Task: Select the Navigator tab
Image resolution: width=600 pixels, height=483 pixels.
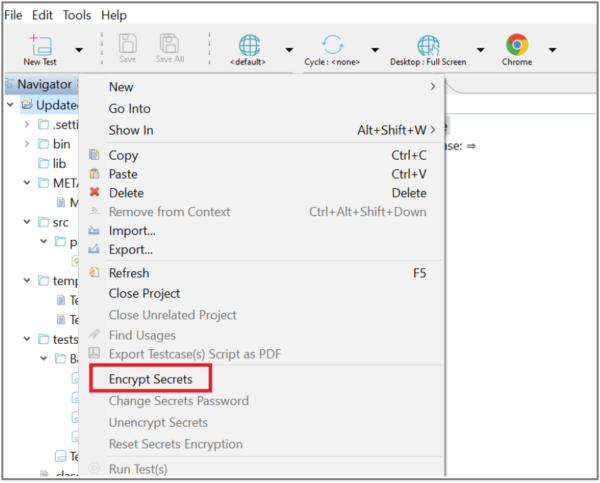Action: click(x=41, y=84)
